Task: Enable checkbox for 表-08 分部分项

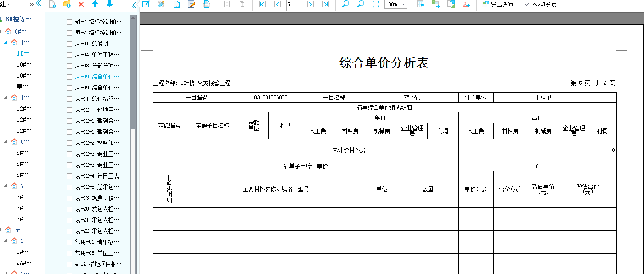Action: click(x=69, y=66)
